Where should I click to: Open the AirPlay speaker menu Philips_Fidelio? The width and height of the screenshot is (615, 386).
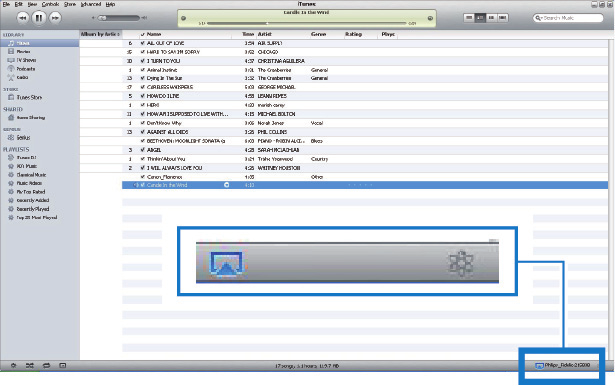tap(563, 366)
